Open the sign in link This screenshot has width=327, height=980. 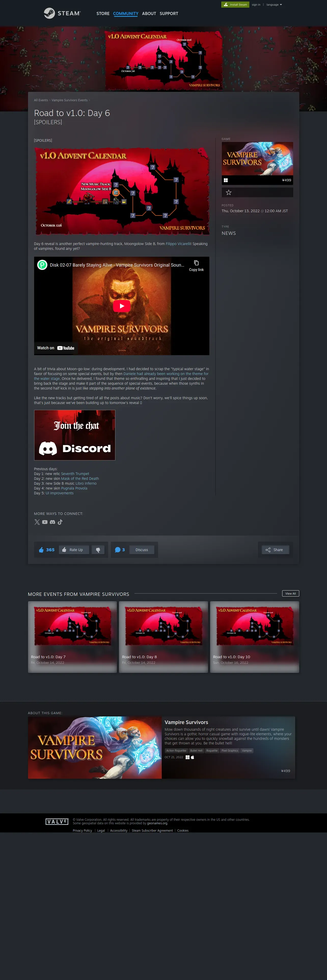pos(256,5)
